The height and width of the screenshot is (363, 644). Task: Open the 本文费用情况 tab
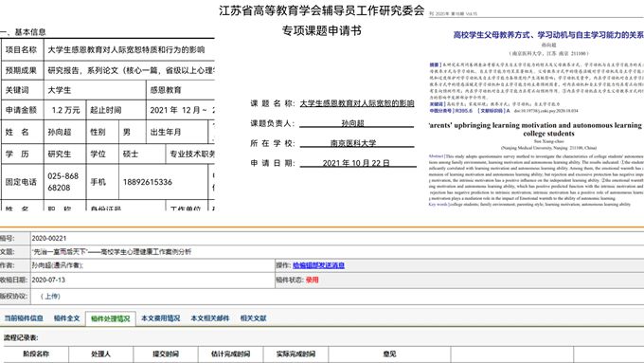pyautogui.click(x=161, y=318)
